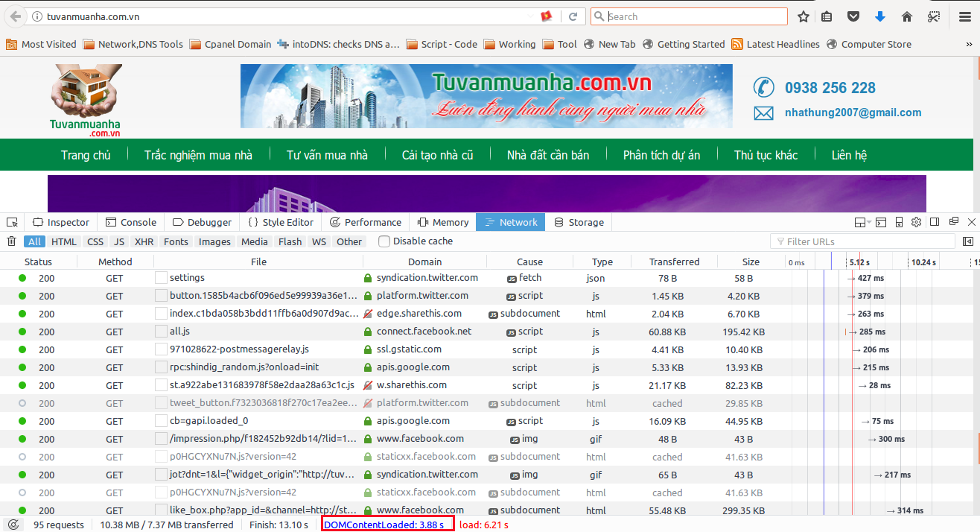
Task: Show devtools in a separate window
Action: tap(954, 222)
